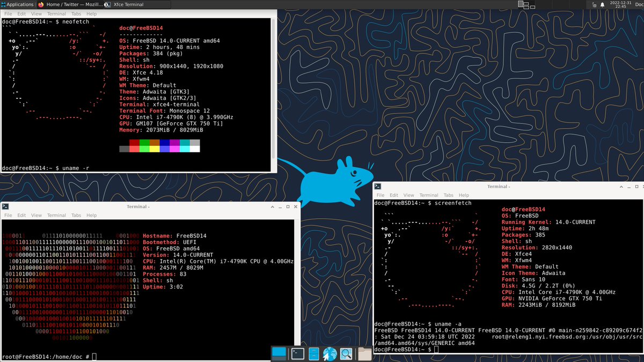644x362 pixels.
Task: Click Show Desktop icon in dock
Action: tap(279, 353)
